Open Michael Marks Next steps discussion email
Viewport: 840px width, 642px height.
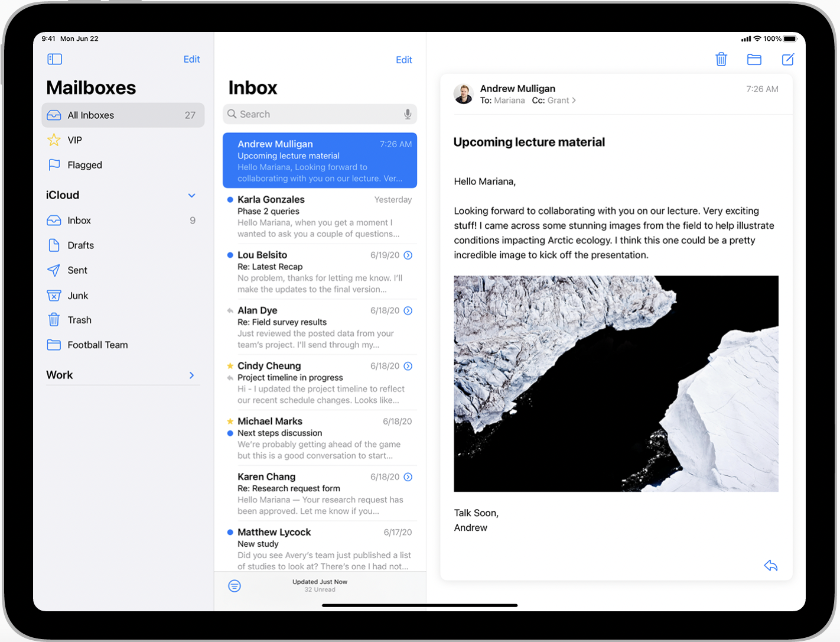[320, 438]
